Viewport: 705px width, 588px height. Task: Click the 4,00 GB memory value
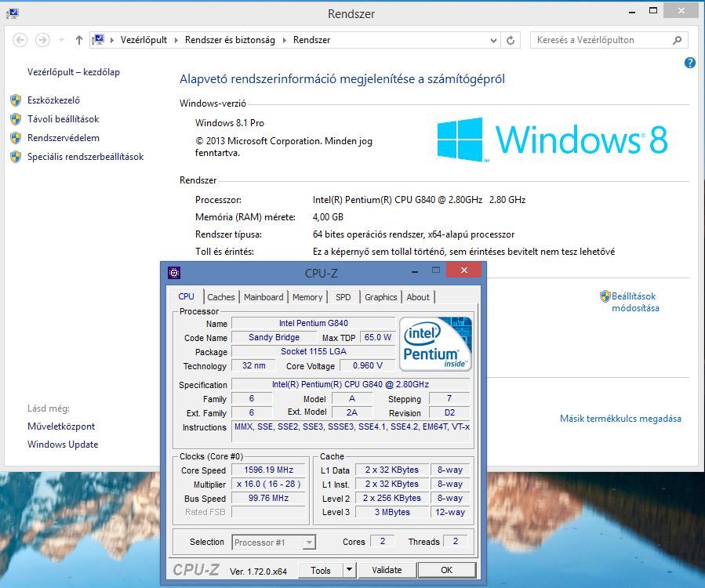pyautogui.click(x=328, y=217)
